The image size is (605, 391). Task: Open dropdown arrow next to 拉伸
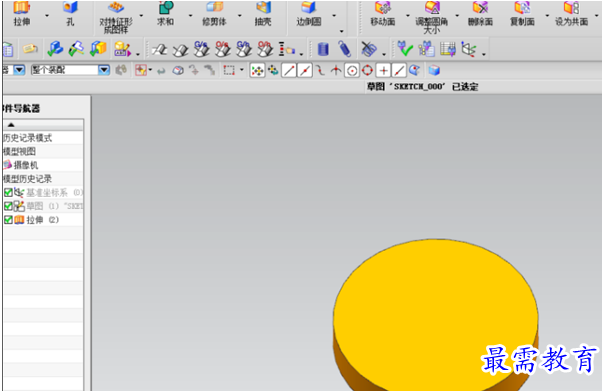click(47, 16)
